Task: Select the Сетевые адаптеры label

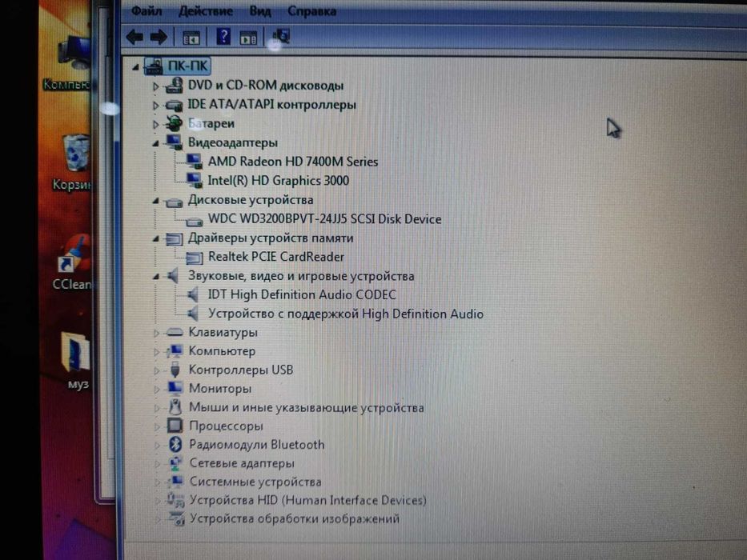Action: click(x=242, y=463)
